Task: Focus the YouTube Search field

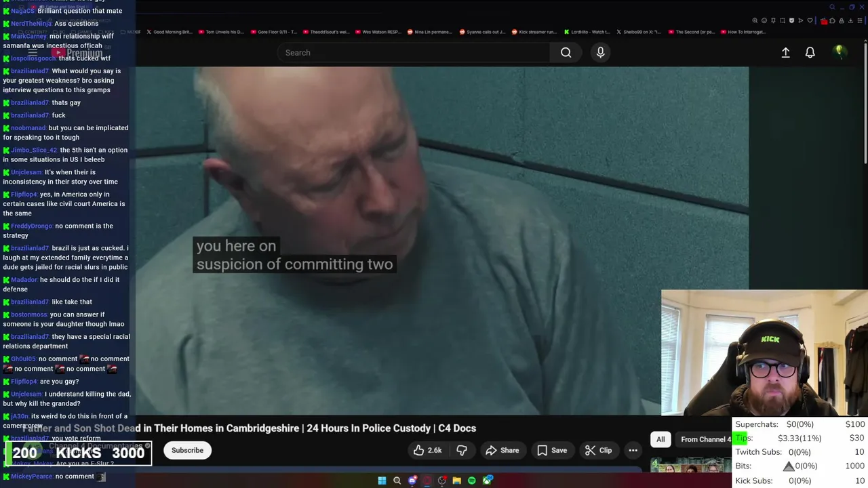Action: 414,52
